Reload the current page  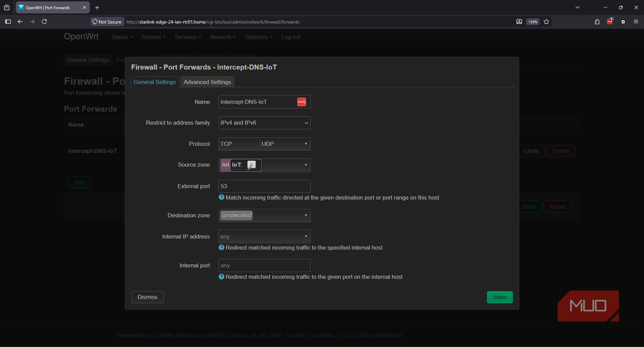[x=44, y=22]
